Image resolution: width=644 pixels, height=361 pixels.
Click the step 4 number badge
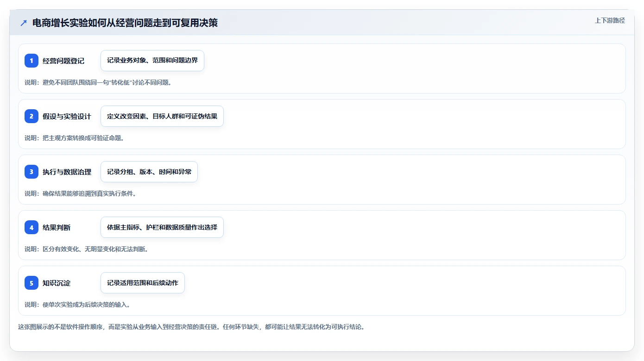[x=32, y=227]
